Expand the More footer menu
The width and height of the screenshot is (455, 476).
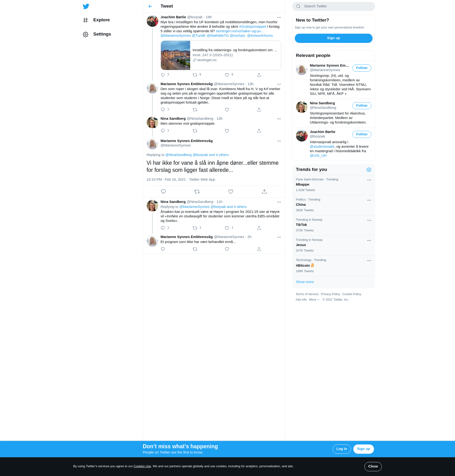314,300
